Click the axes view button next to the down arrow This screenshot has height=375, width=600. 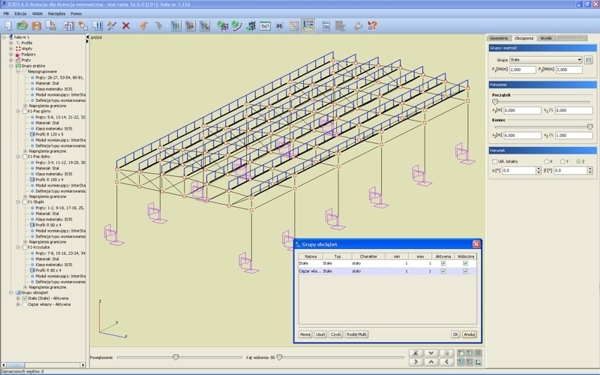pos(416,353)
